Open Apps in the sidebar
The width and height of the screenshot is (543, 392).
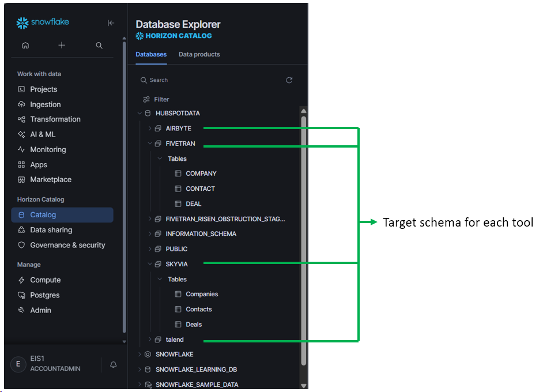point(62,165)
